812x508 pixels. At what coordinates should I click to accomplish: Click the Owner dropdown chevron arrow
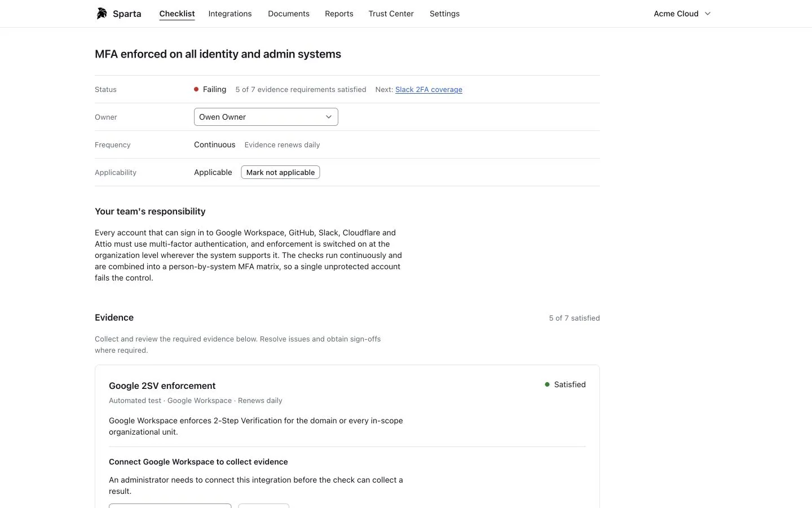(x=329, y=117)
